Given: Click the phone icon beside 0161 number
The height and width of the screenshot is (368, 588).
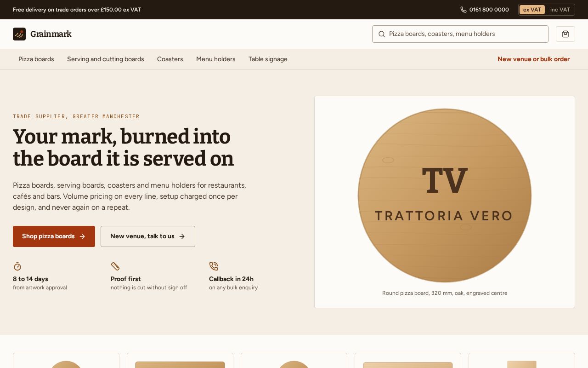Looking at the screenshot, I should coord(464,10).
